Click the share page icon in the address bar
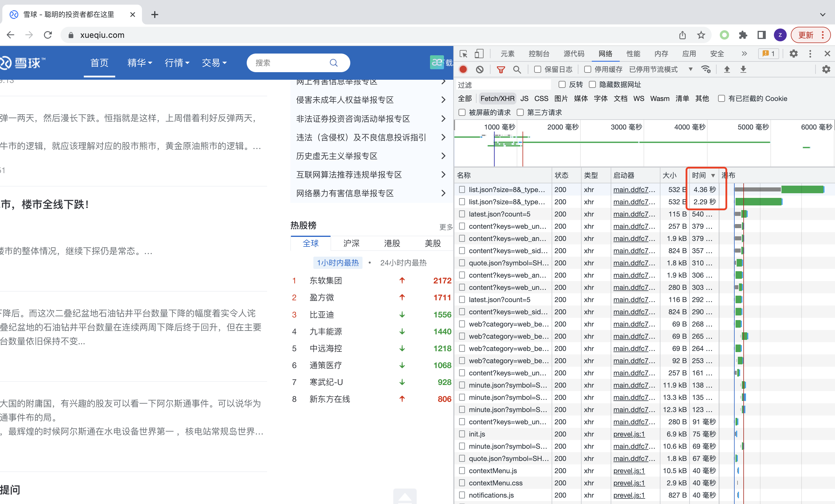 682,35
